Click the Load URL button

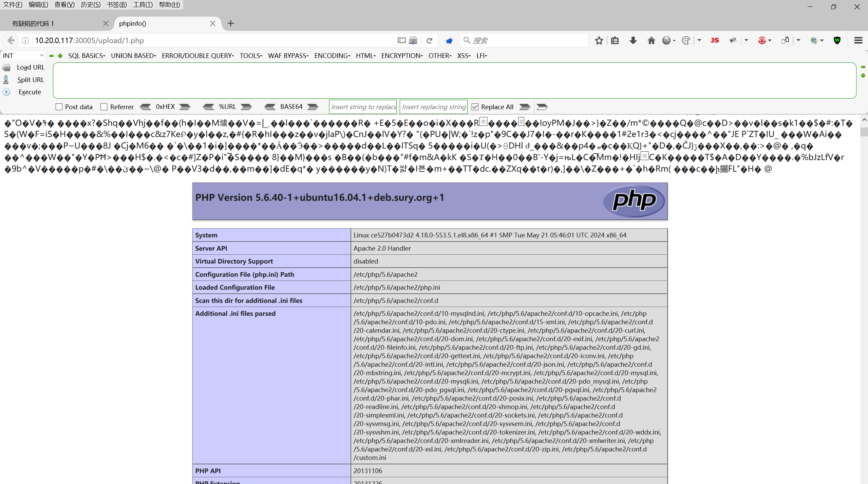[31, 67]
